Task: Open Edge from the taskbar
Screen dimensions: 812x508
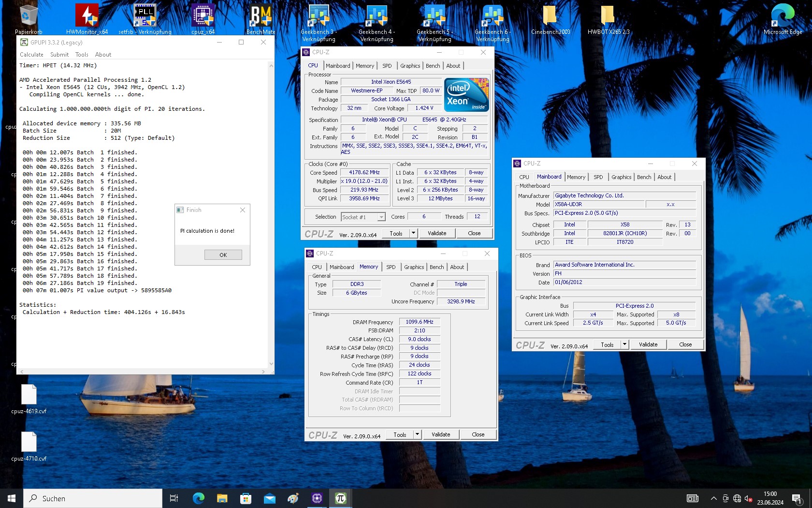Action: coord(198,498)
